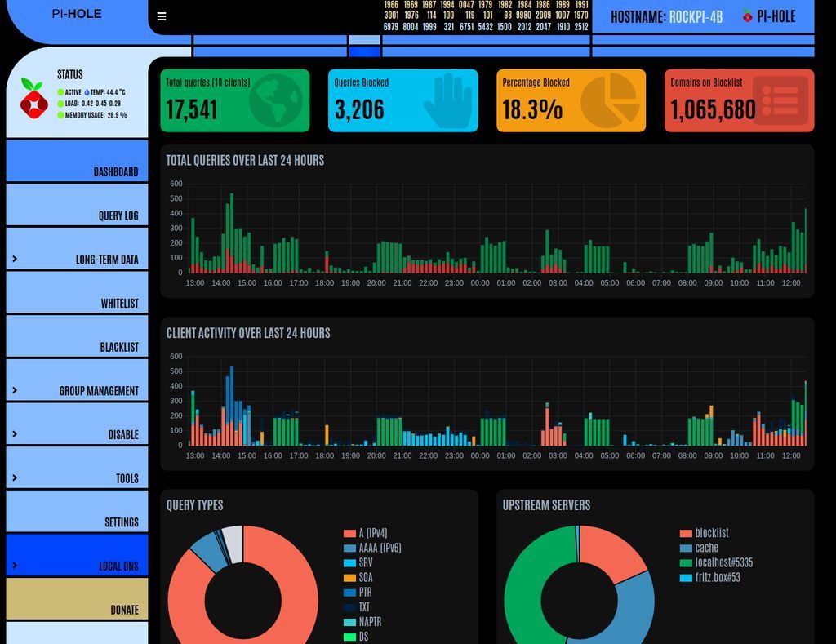Click the Query Types heading

pos(194,505)
